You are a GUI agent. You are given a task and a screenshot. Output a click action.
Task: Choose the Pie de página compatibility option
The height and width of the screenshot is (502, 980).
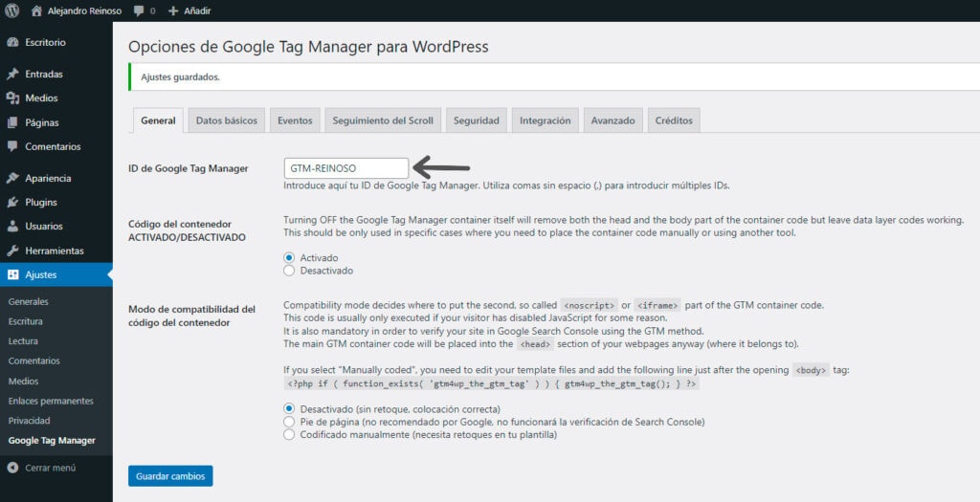click(x=289, y=422)
